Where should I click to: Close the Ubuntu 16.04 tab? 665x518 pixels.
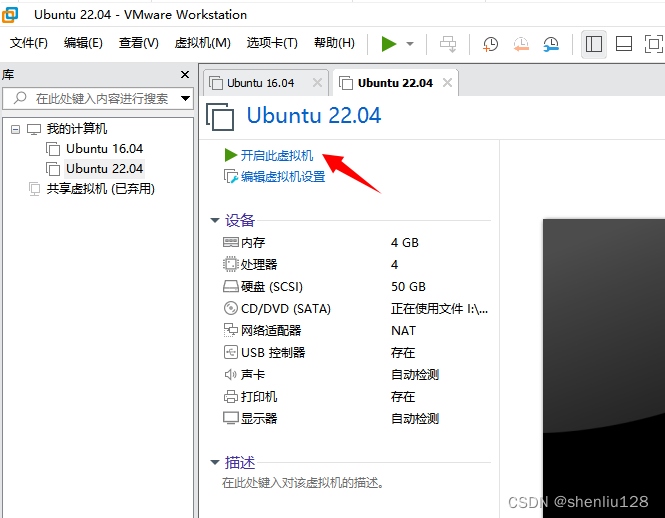pyautogui.click(x=317, y=83)
